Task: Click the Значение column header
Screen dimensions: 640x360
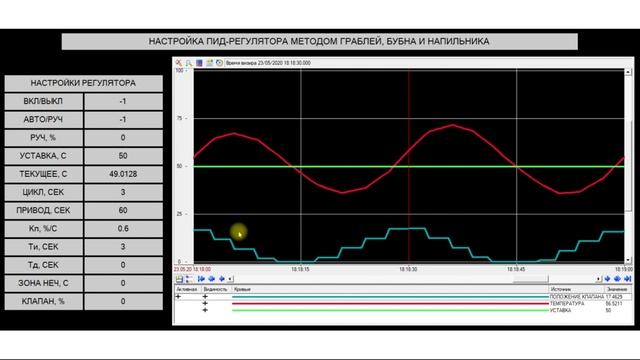Action: point(617,289)
